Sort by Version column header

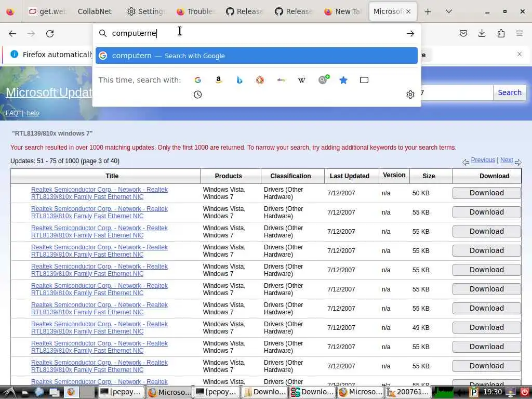(x=394, y=175)
